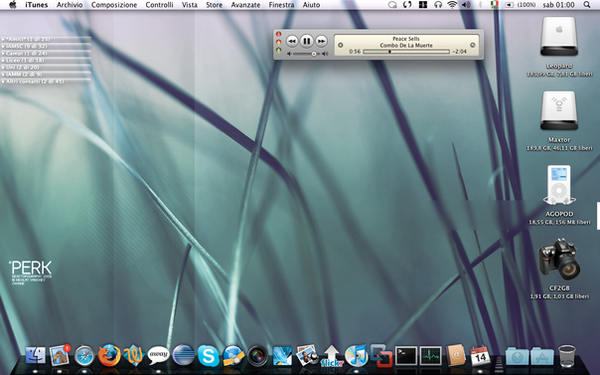Viewport: 600px width, 375px height.
Task: Open the Vista menu
Action: click(189, 5)
